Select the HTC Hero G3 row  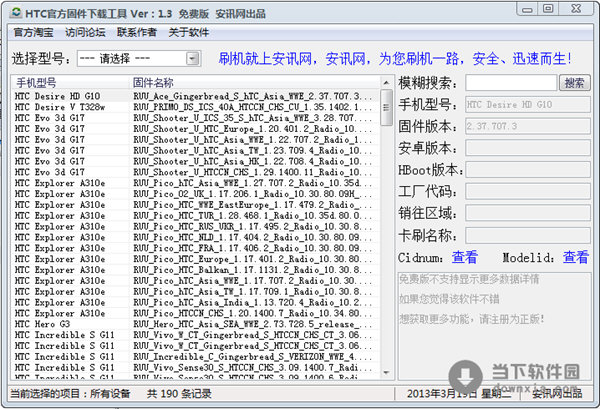195,324
